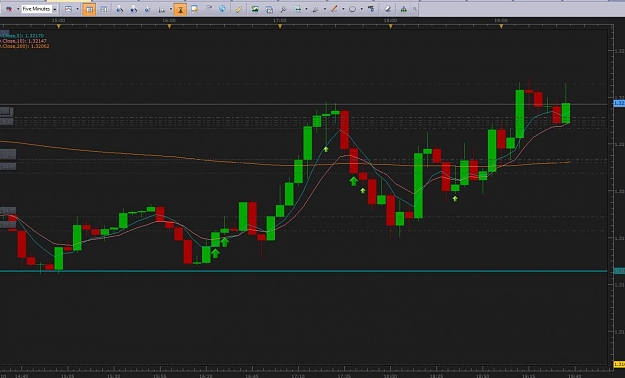Select the 200-period moving average legend 1.32062
This screenshot has width=625, height=378.
25,46
